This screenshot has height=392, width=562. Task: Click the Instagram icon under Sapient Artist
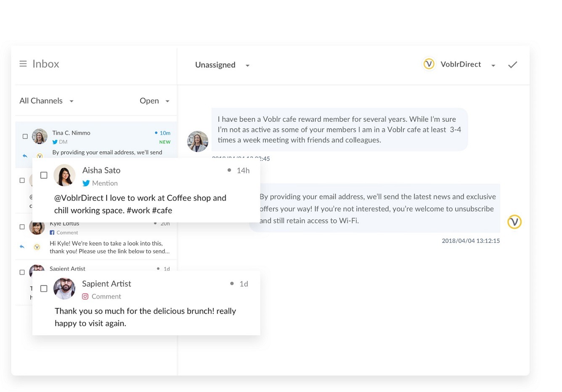pyautogui.click(x=85, y=296)
